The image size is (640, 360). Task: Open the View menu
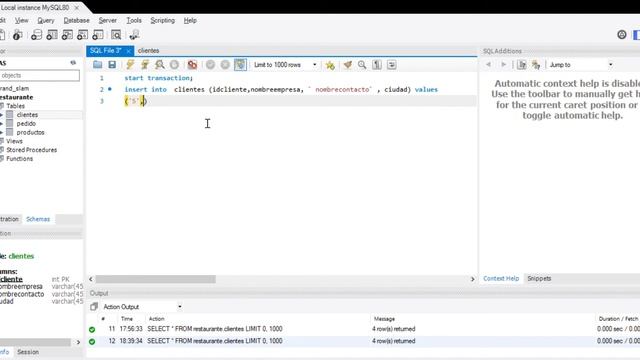(x=22, y=20)
